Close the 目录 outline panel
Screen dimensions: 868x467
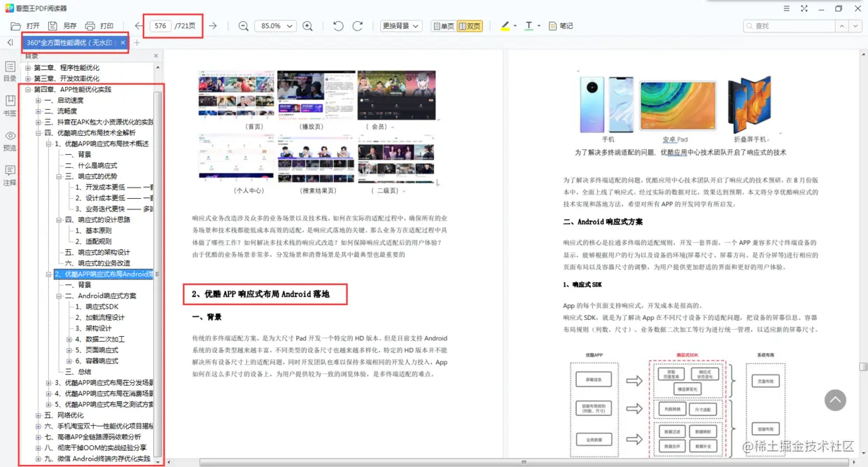click(156, 56)
